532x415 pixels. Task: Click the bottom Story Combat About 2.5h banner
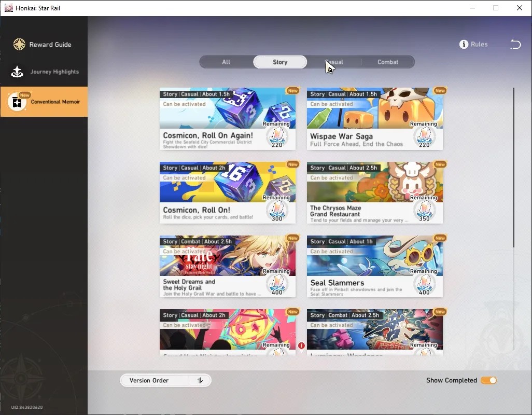tap(374, 329)
